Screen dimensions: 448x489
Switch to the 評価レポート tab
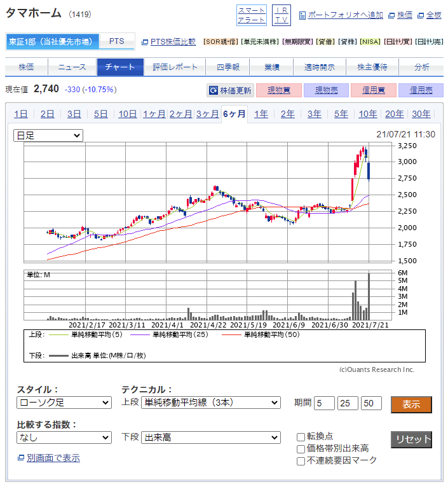pos(175,67)
